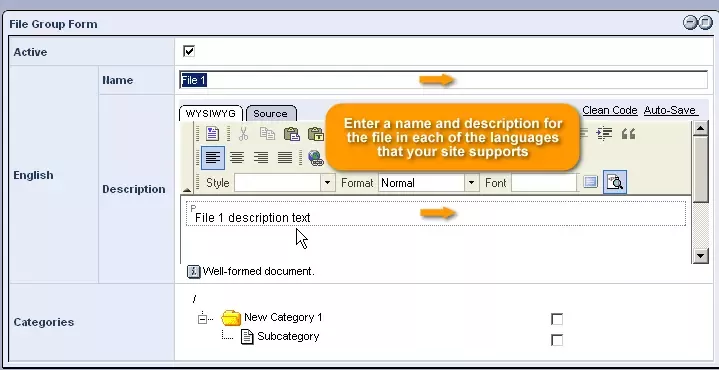Click the New Category 1 folder icon
Image resolution: width=719 pixels, height=370 pixels.
(x=231, y=318)
